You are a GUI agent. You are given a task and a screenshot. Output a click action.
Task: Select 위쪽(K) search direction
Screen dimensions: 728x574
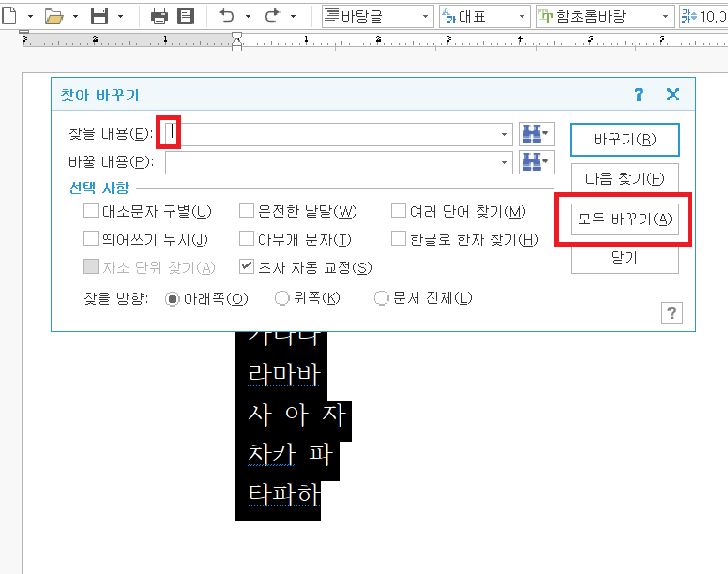[x=281, y=298]
